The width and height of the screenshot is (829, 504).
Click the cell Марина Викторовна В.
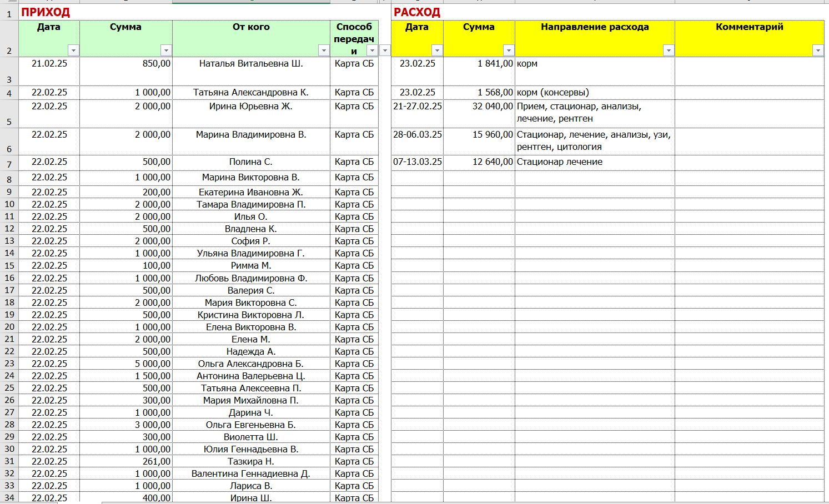point(252,178)
